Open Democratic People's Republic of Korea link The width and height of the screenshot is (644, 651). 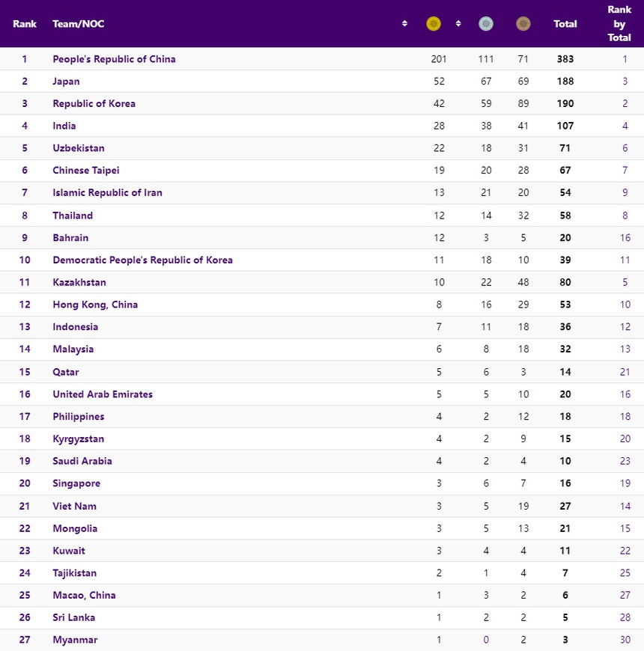[x=142, y=260]
